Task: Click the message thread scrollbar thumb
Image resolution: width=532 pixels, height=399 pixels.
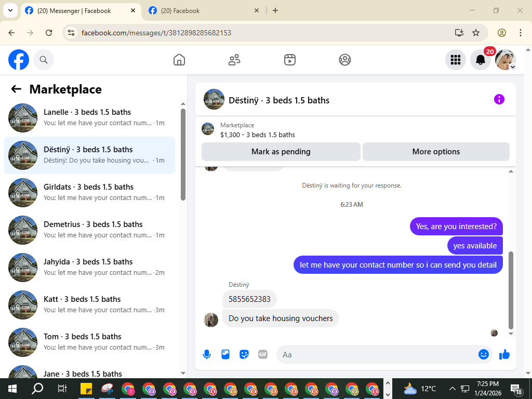Action: [511, 290]
